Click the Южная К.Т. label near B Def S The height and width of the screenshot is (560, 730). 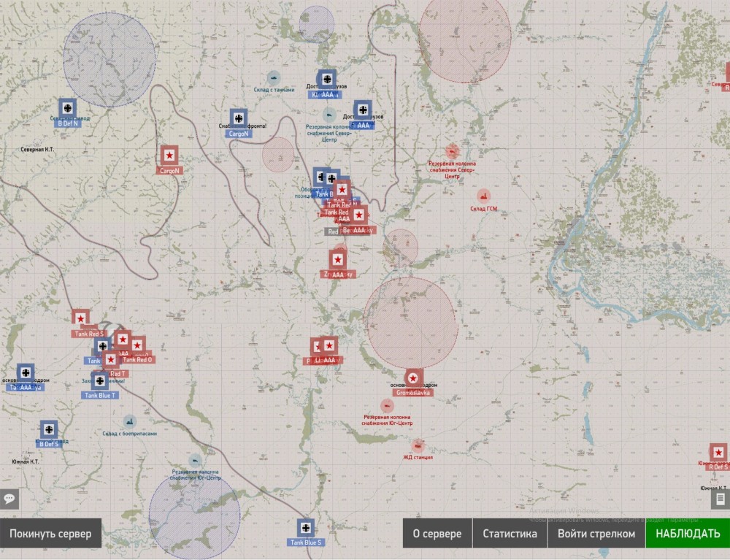26,461
